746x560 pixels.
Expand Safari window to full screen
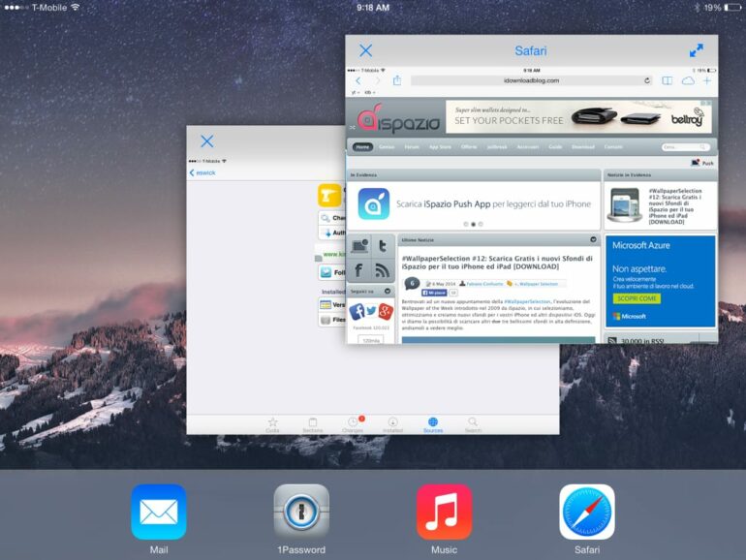[696, 50]
